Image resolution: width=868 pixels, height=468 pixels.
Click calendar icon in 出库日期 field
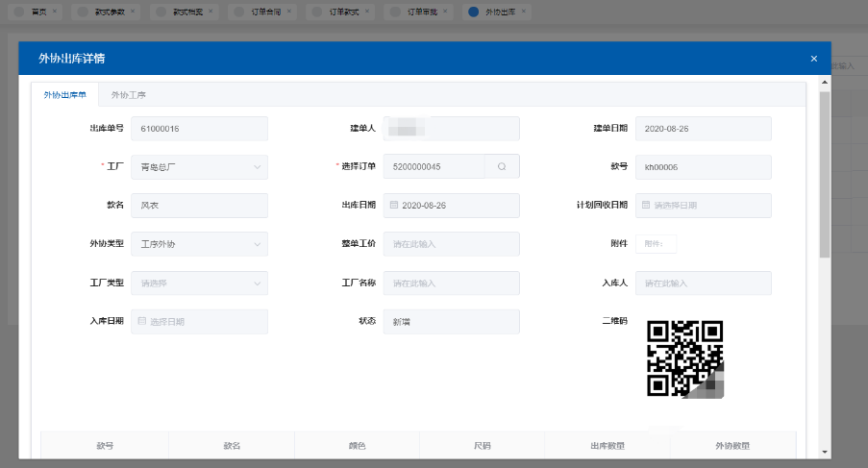pos(393,206)
